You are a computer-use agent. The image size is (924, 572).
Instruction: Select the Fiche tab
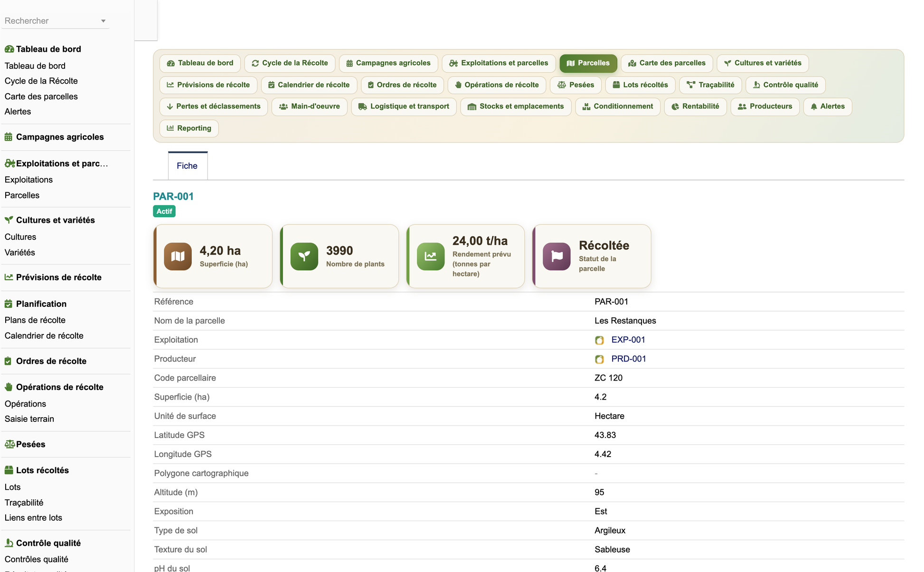click(187, 166)
